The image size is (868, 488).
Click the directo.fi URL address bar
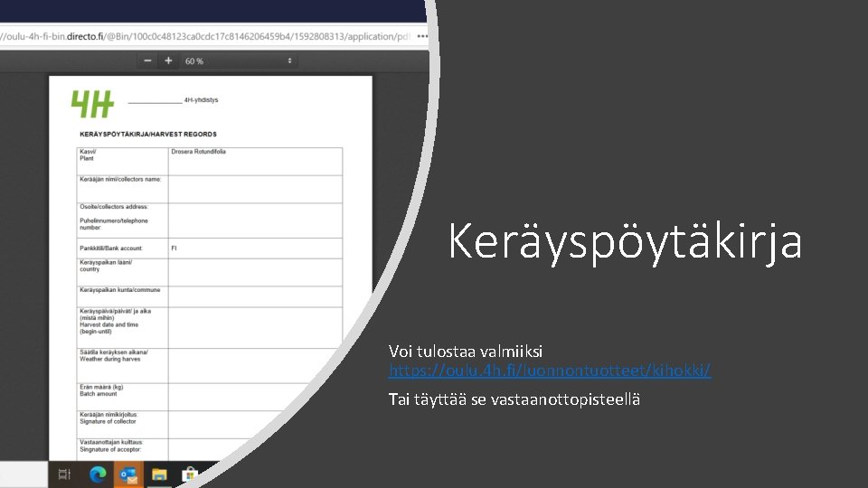205,36
